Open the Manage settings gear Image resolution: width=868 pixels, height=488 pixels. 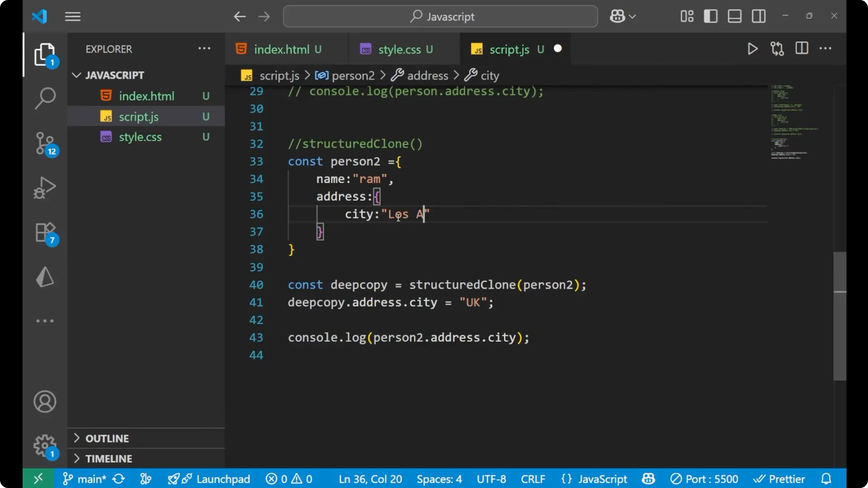(x=45, y=445)
